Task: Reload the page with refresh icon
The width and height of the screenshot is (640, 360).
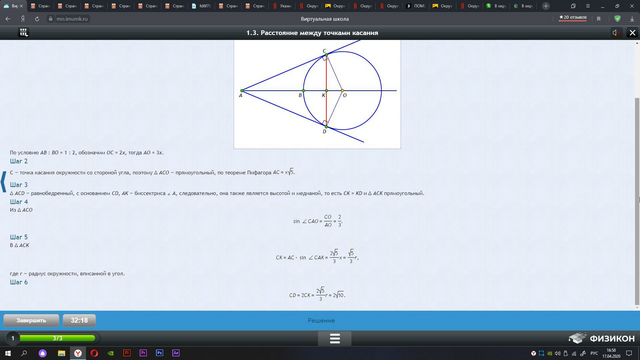Action: [x=37, y=19]
